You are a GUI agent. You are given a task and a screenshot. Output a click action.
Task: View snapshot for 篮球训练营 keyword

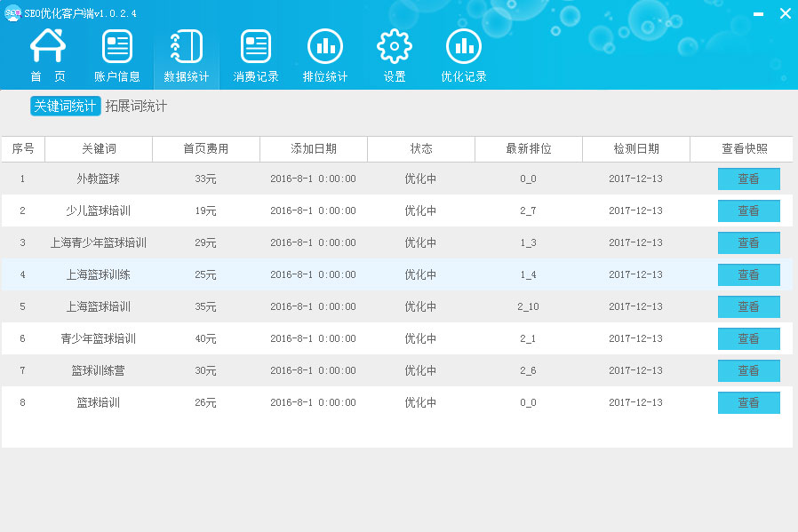coord(748,370)
